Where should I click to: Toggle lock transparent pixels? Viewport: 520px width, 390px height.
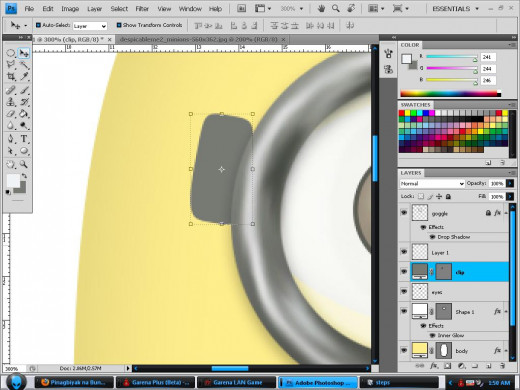pos(421,196)
